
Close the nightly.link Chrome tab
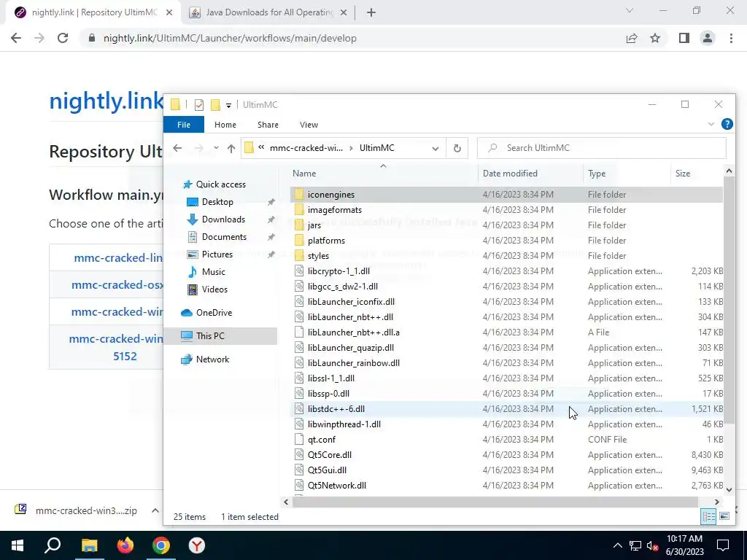pyautogui.click(x=169, y=13)
